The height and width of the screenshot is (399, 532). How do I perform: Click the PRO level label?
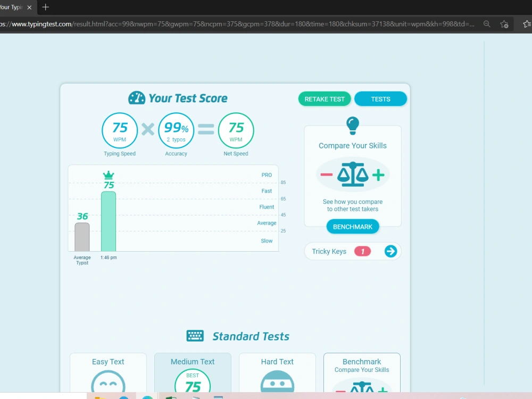(x=267, y=175)
